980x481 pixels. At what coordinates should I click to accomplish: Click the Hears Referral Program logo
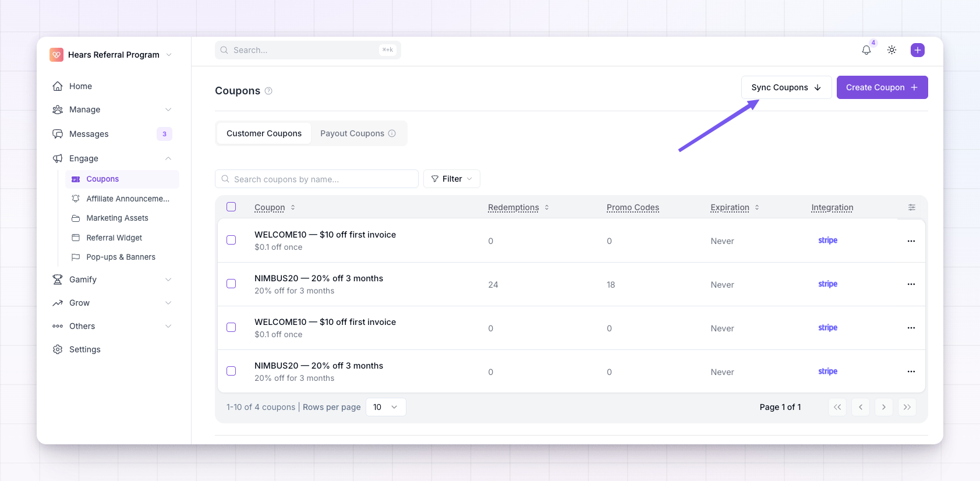coord(56,55)
